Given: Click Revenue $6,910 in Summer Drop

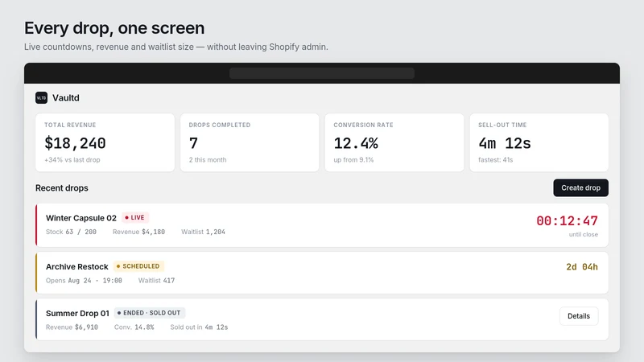Looking at the screenshot, I should [72, 327].
